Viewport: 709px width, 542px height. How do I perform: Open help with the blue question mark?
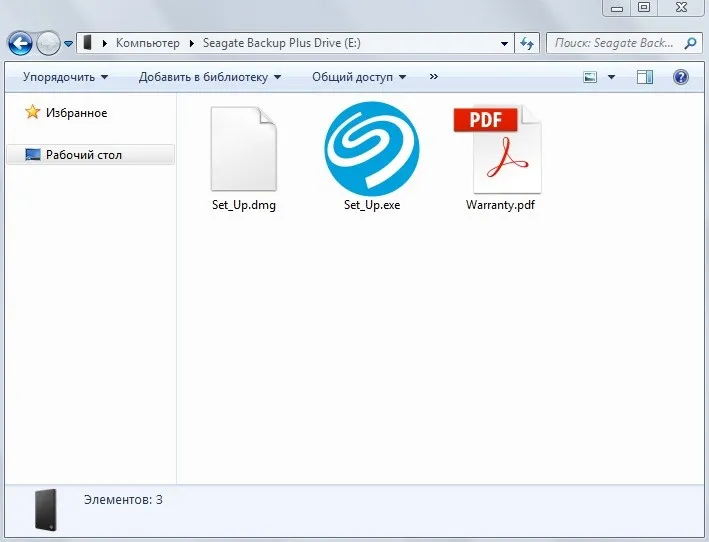pyautogui.click(x=681, y=77)
